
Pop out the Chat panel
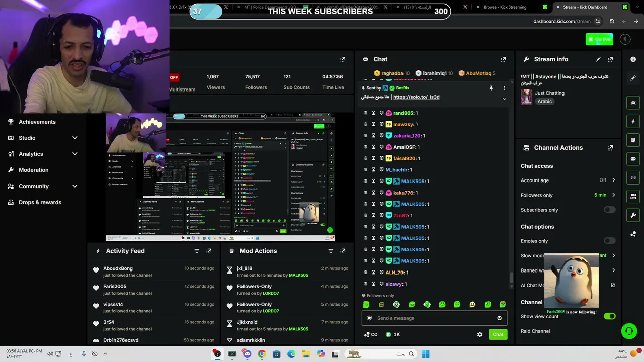click(x=503, y=59)
